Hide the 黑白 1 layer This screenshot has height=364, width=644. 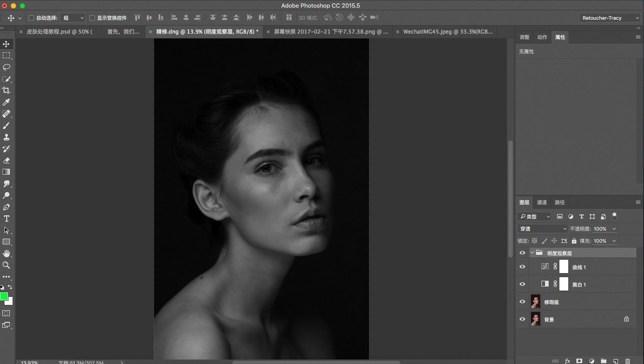tap(522, 284)
